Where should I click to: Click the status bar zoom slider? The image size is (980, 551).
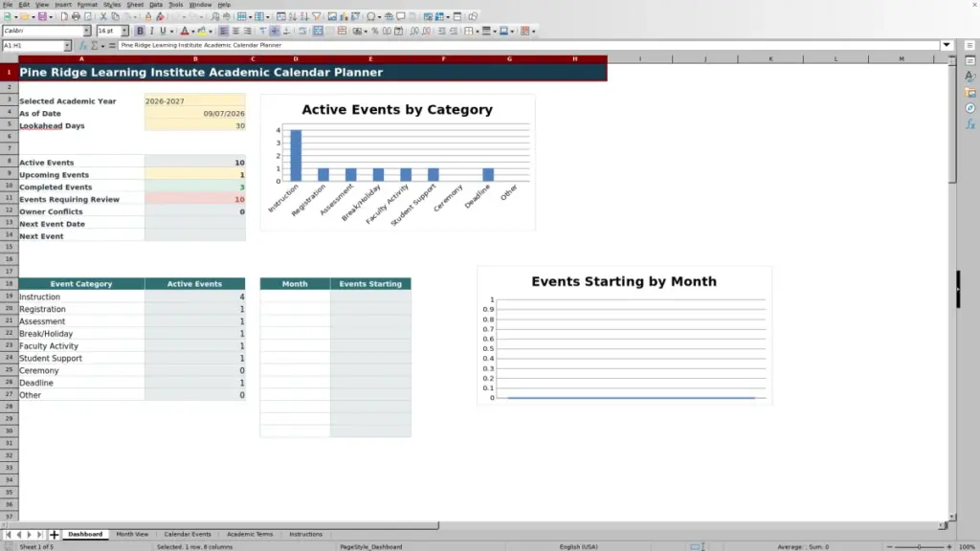click(x=920, y=546)
